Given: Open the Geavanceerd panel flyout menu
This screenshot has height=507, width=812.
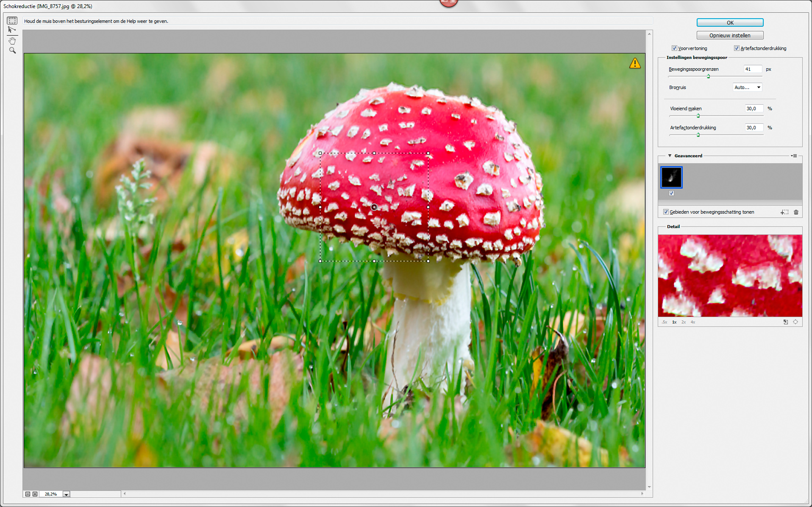Looking at the screenshot, I should [794, 156].
